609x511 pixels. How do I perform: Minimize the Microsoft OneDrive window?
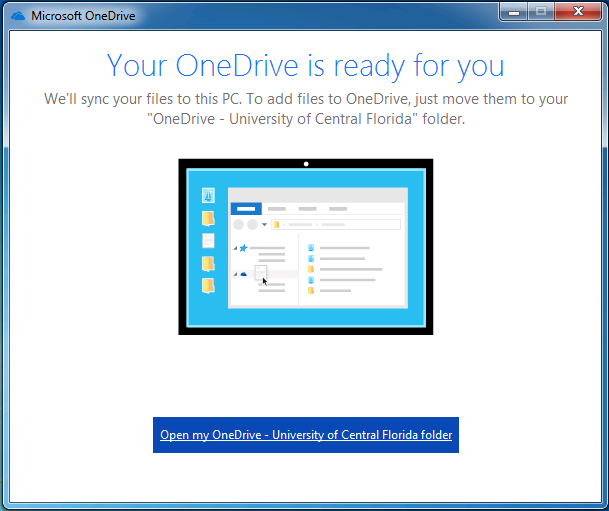(x=513, y=12)
